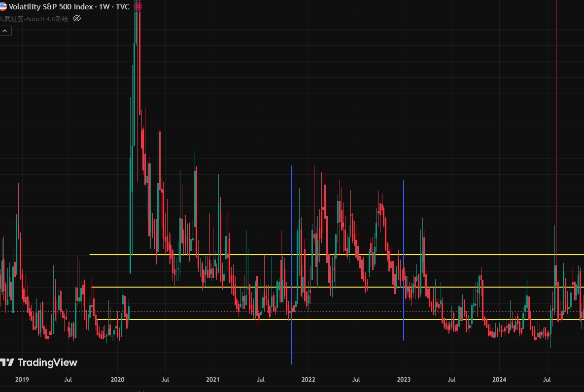
Task: Click the pink market status icon beside TVC
Action: click(138, 6)
